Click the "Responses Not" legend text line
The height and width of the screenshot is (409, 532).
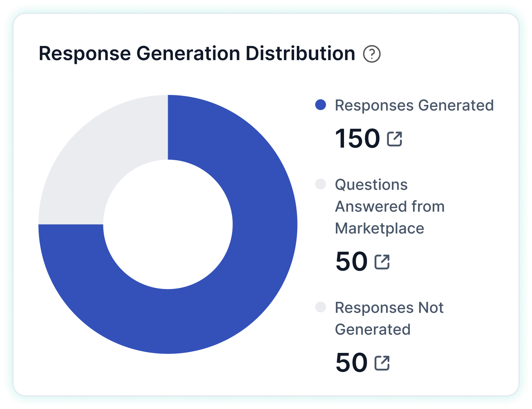pos(389,308)
